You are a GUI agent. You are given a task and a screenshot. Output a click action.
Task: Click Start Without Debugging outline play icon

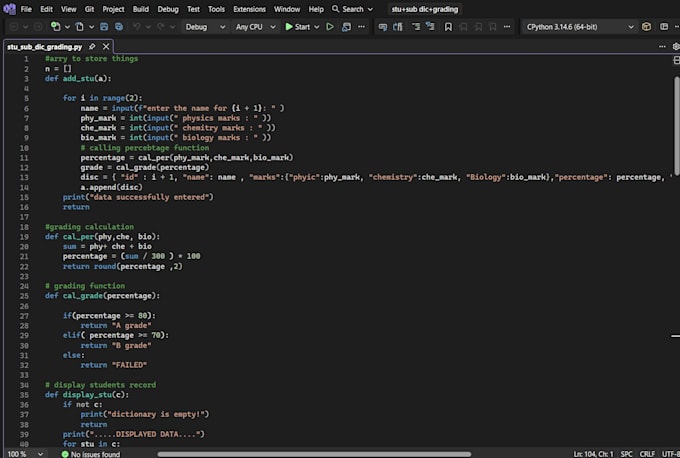point(330,27)
